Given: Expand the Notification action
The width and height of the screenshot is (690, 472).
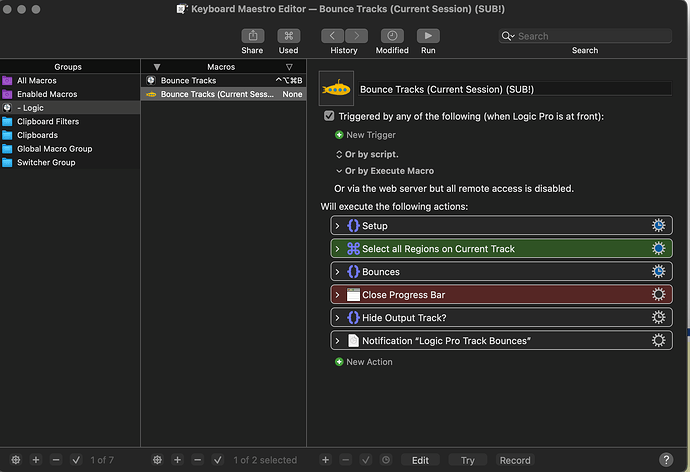Looking at the screenshot, I should coord(338,340).
